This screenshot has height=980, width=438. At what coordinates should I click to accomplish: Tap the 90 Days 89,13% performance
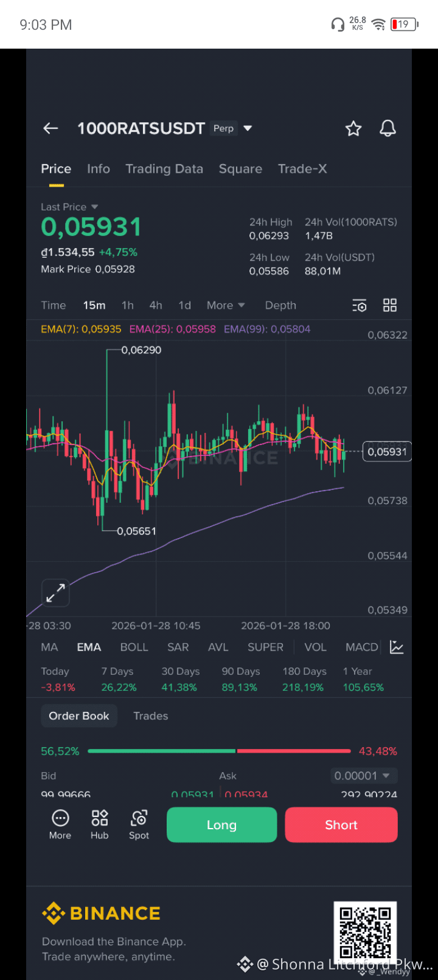(x=240, y=679)
